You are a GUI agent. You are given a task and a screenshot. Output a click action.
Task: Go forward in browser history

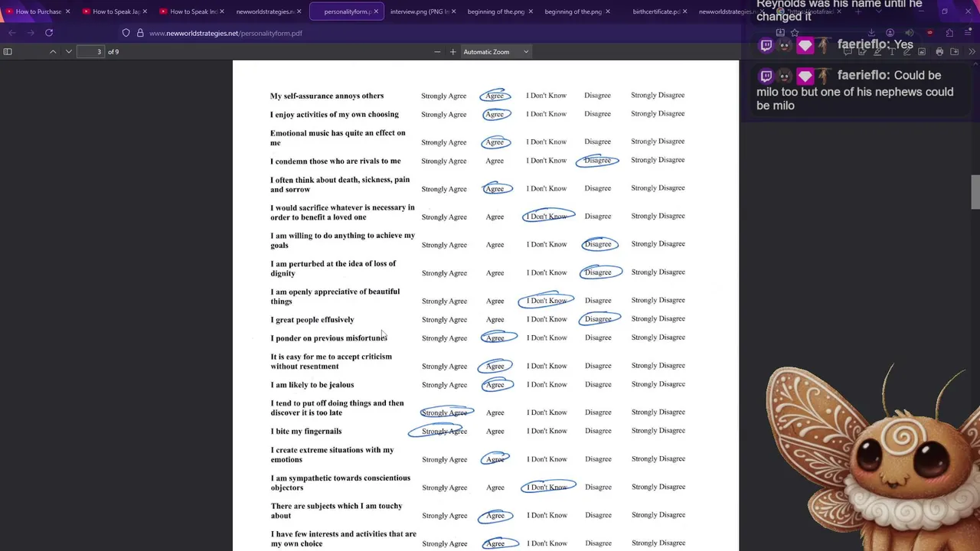point(30,33)
